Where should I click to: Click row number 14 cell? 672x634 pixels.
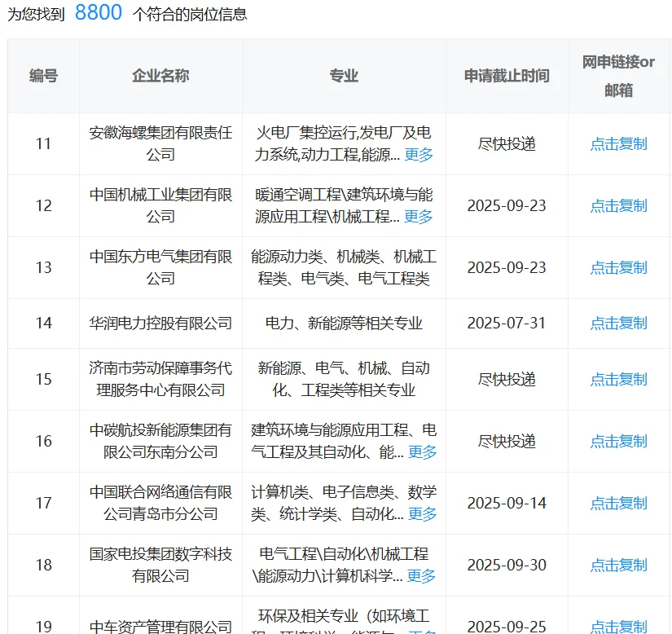click(x=43, y=324)
